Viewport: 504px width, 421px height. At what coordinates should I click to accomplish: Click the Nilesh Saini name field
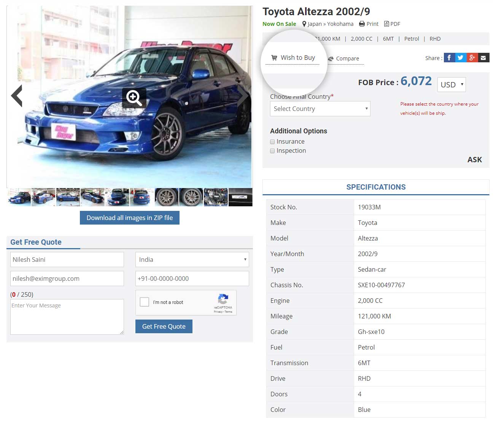pos(67,260)
